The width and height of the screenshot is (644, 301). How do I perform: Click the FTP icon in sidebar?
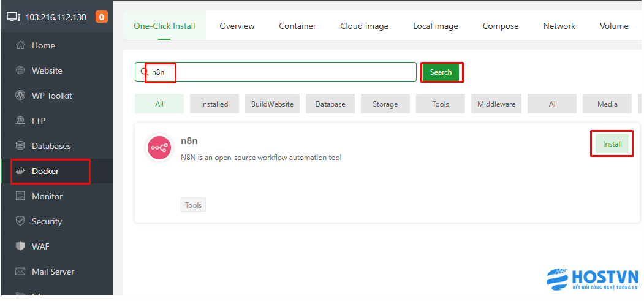tap(20, 121)
